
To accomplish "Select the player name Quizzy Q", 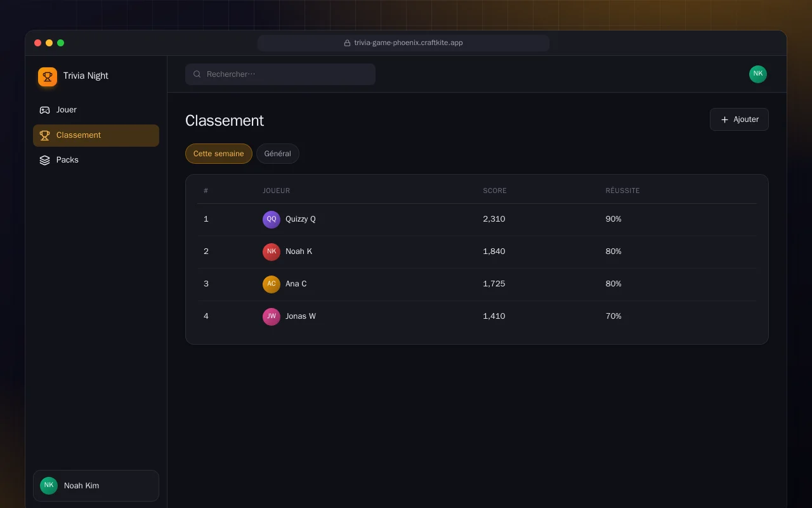I will pos(301,219).
